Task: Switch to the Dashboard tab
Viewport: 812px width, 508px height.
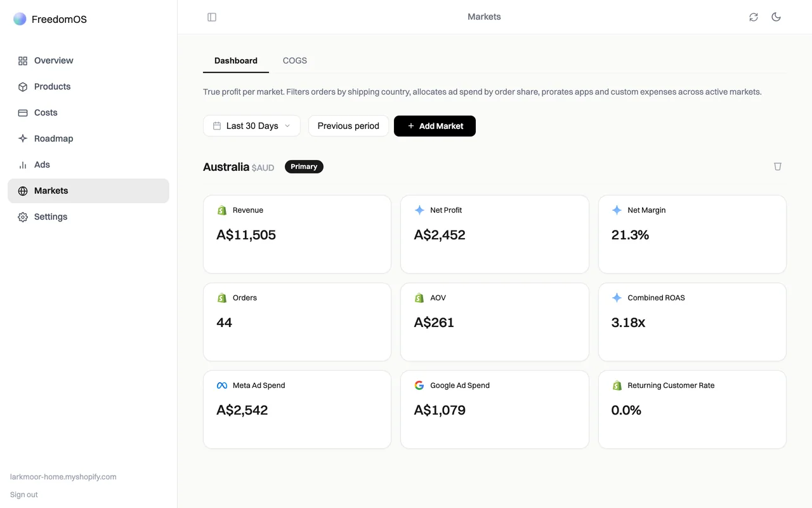Action: click(x=236, y=61)
